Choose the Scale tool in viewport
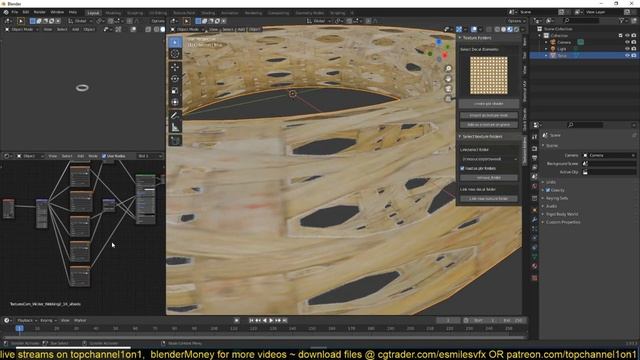 click(175, 90)
